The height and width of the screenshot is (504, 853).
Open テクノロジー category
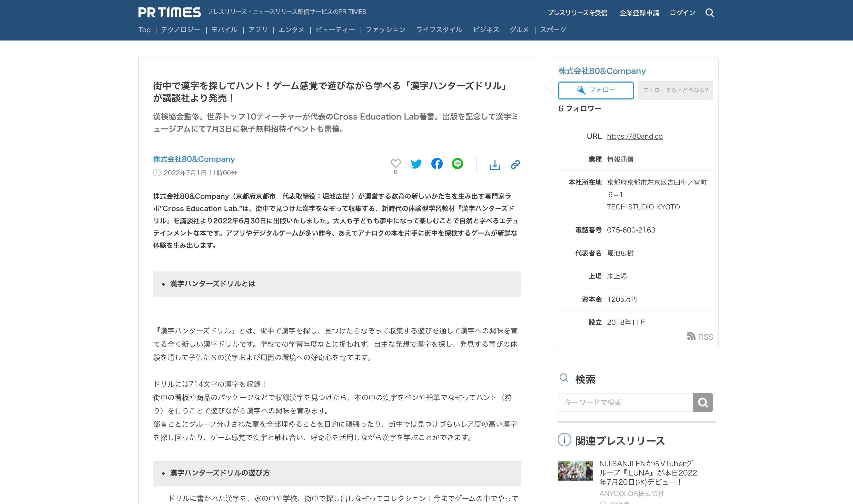pos(180,30)
